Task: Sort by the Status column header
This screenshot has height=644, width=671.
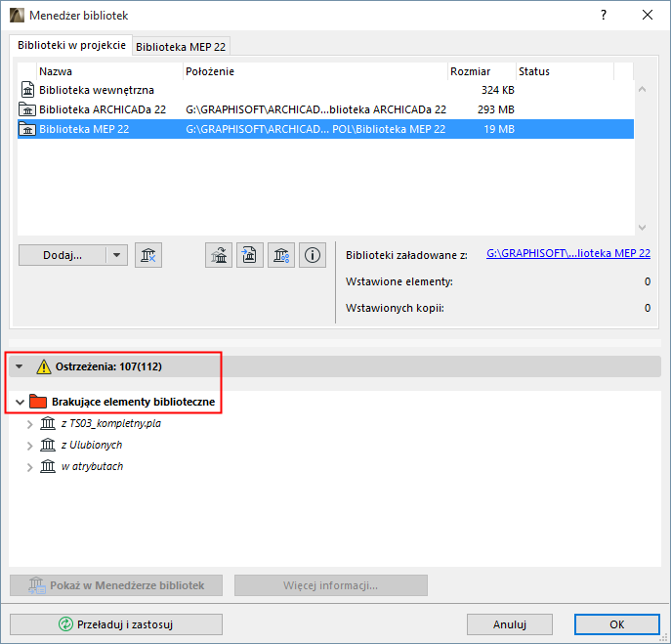Action: click(565, 71)
